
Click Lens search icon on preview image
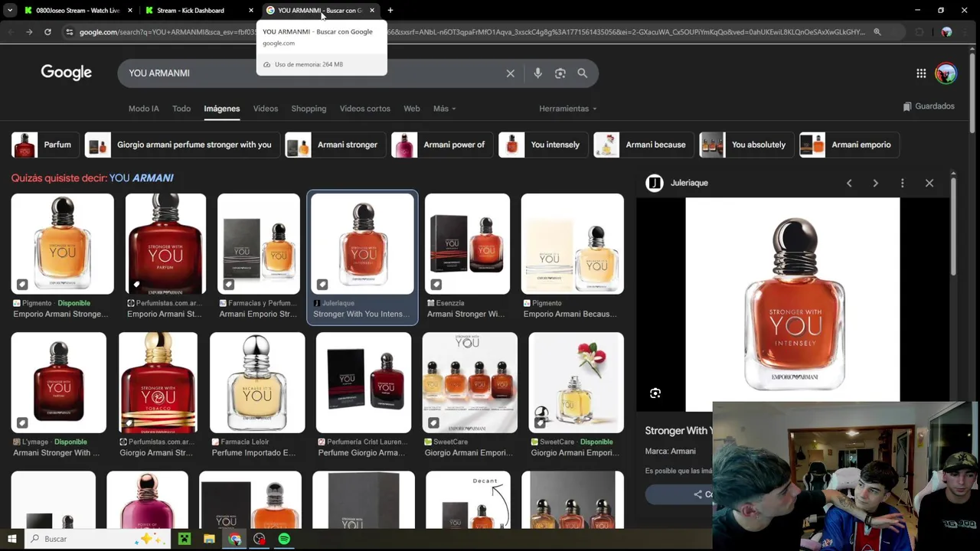(655, 393)
